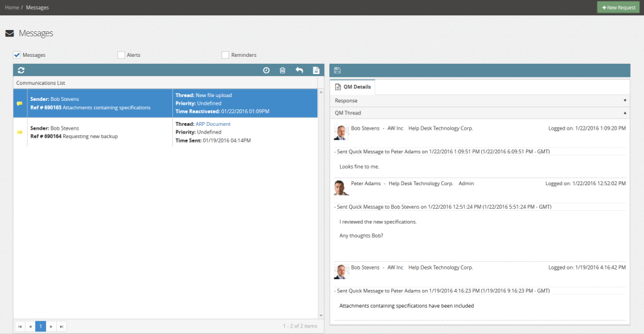Check the Reminders checkbox
The height and width of the screenshot is (334, 644).
click(225, 55)
